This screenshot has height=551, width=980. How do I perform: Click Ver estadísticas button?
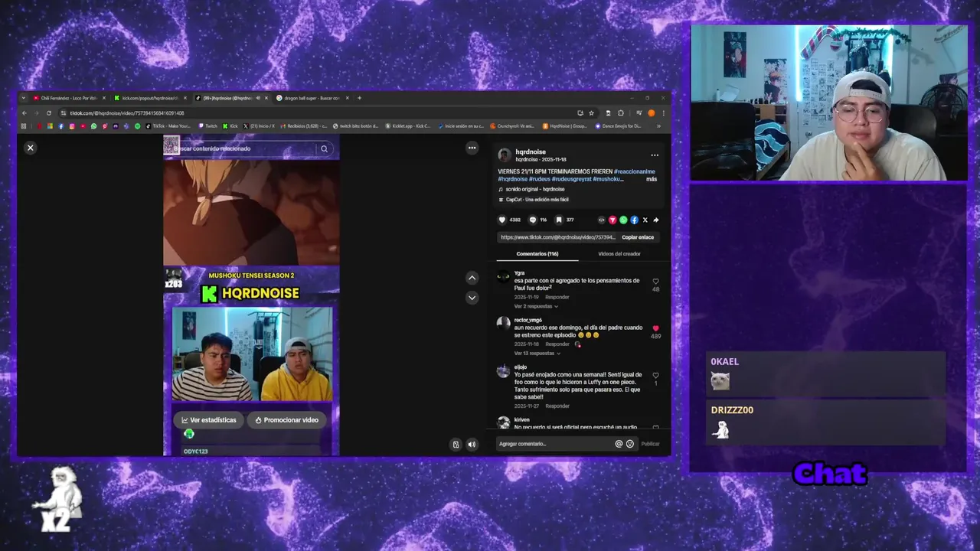click(x=208, y=420)
